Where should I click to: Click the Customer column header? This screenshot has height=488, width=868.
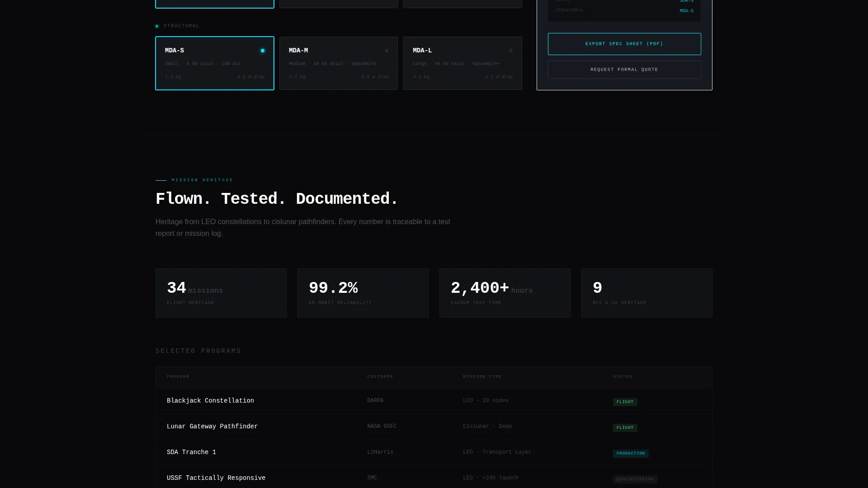380,376
